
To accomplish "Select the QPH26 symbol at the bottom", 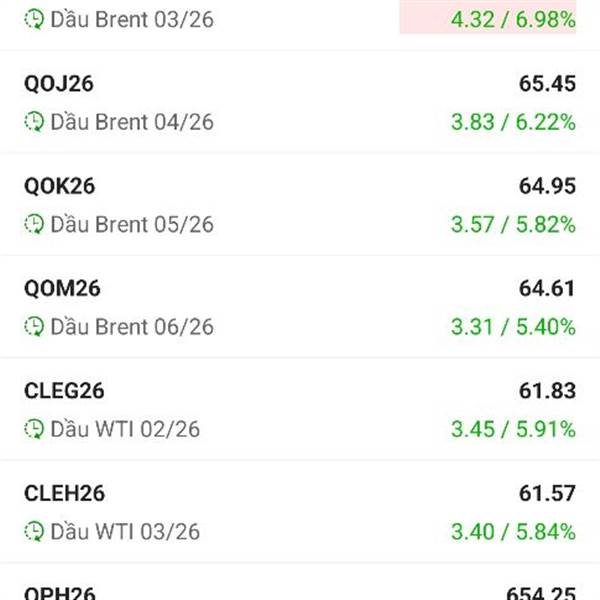I will 60,592.
